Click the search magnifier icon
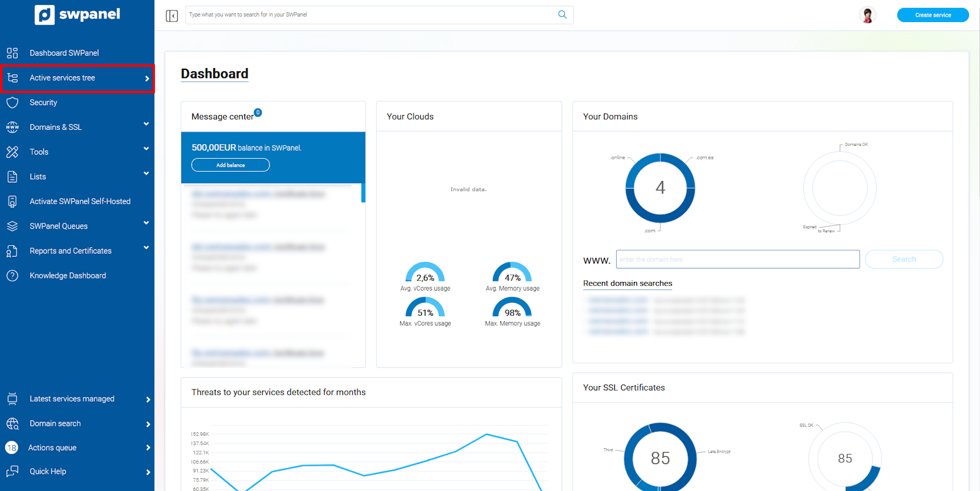The height and width of the screenshot is (491, 980). (562, 15)
